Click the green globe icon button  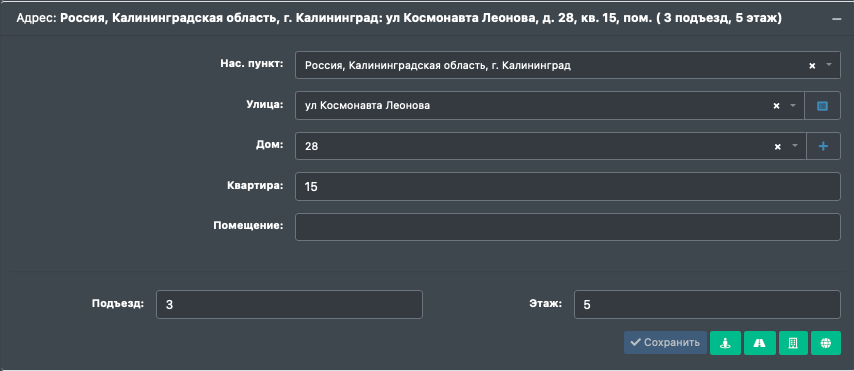[x=826, y=343]
